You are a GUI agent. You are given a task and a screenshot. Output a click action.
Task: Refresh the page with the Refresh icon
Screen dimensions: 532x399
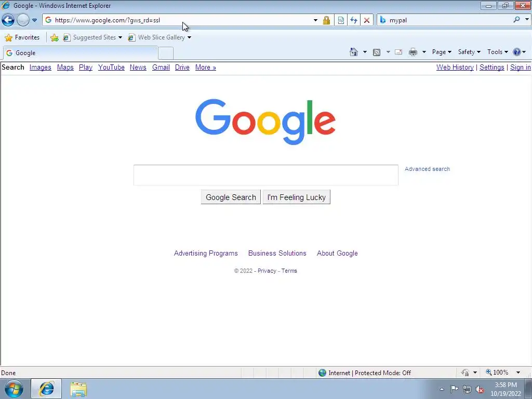(x=354, y=20)
